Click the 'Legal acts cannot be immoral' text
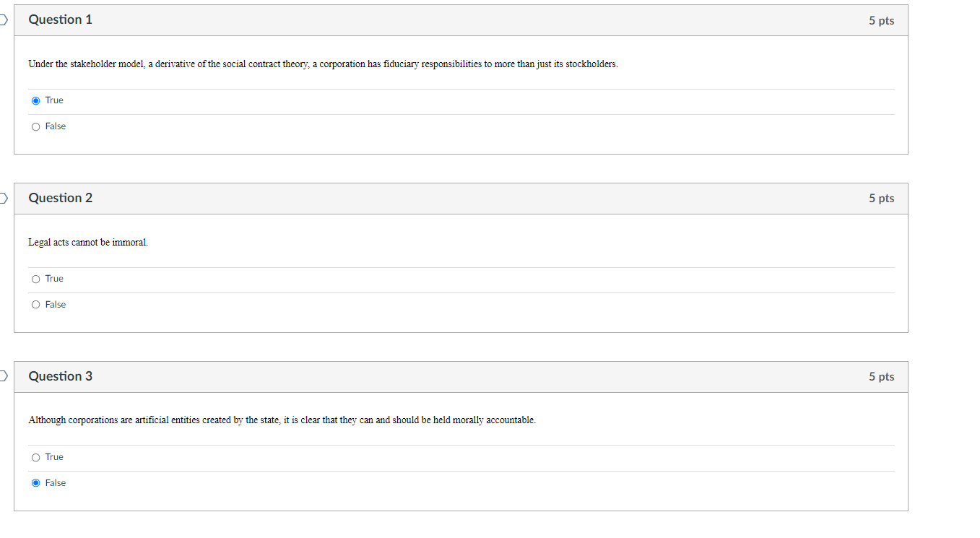Image resolution: width=980 pixels, height=538 pixels. point(87,242)
